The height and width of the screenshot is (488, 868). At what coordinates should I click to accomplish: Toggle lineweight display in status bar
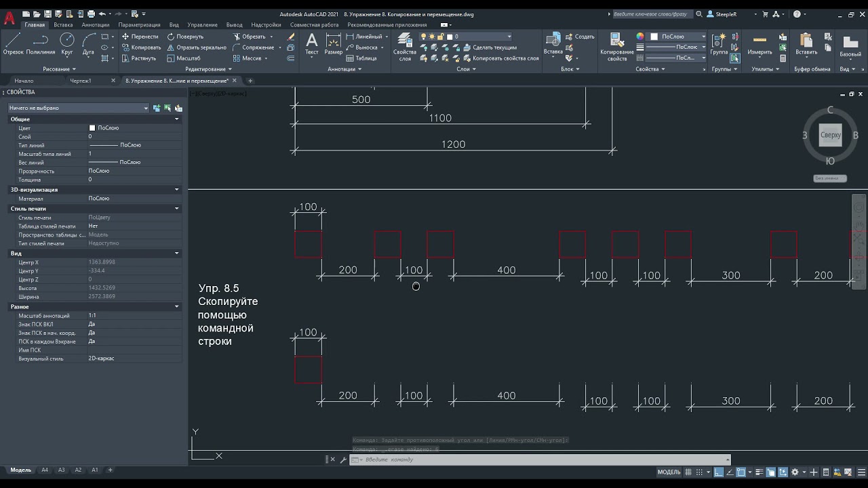[x=761, y=472]
